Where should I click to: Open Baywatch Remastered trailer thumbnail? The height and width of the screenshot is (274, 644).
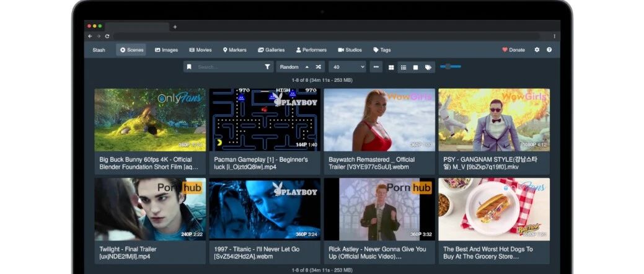coord(379,120)
